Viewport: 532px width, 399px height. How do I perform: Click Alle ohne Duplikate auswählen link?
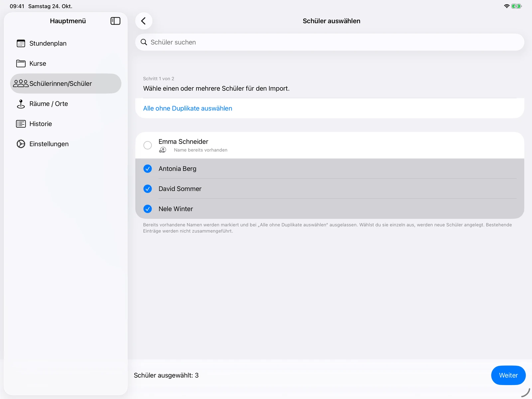coord(188,108)
